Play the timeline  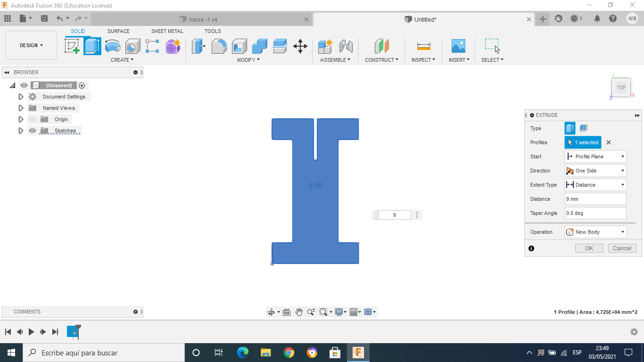[x=31, y=332]
